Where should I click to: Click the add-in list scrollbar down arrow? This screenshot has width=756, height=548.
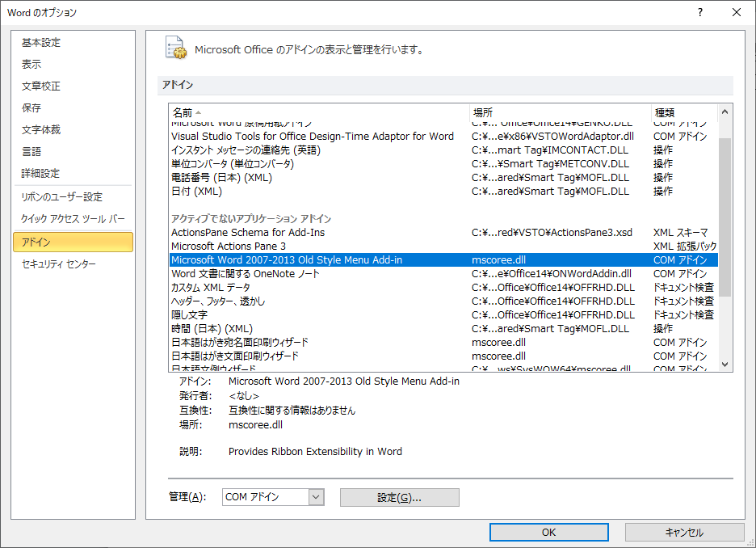pos(724,365)
